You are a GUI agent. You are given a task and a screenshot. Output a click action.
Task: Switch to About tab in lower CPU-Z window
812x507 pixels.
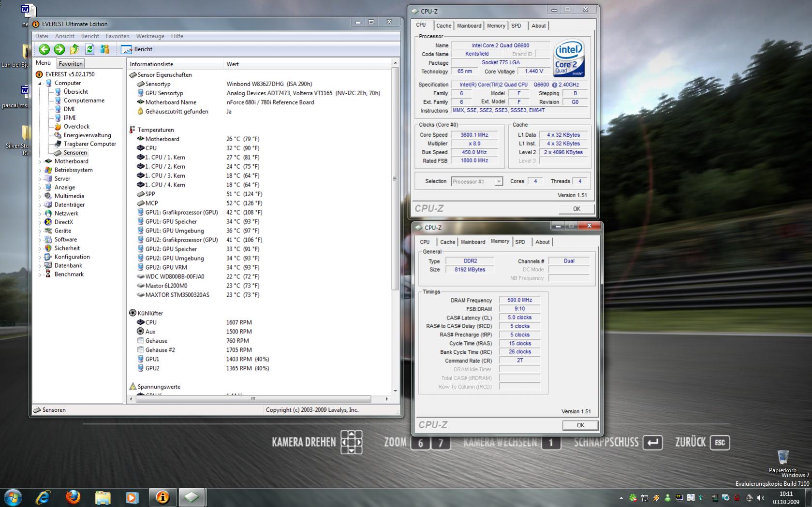click(542, 242)
